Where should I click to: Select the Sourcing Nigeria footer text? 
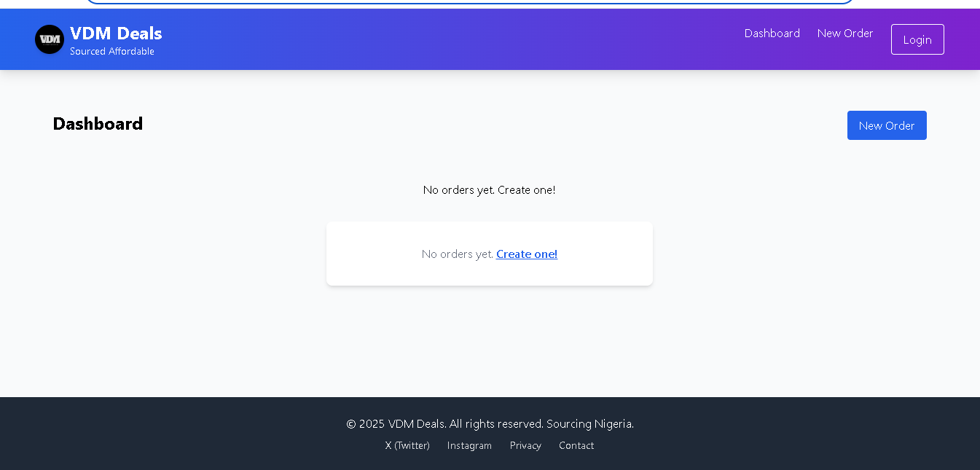(589, 423)
